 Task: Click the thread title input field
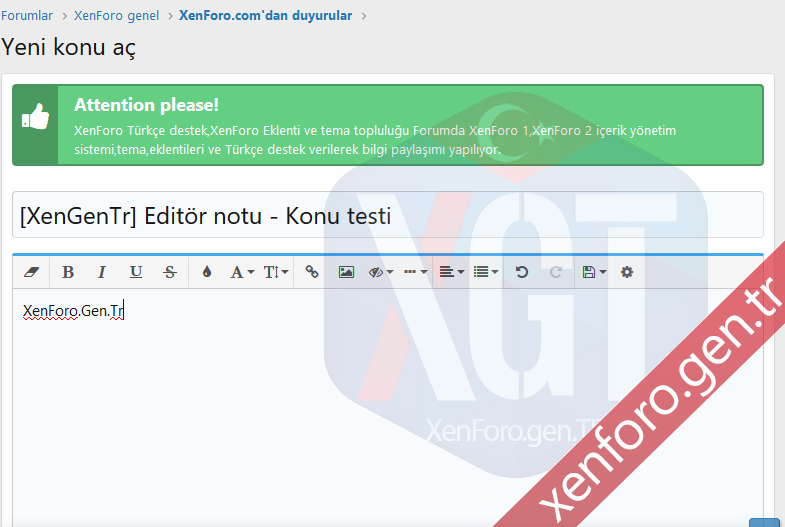pyautogui.click(x=388, y=215)
